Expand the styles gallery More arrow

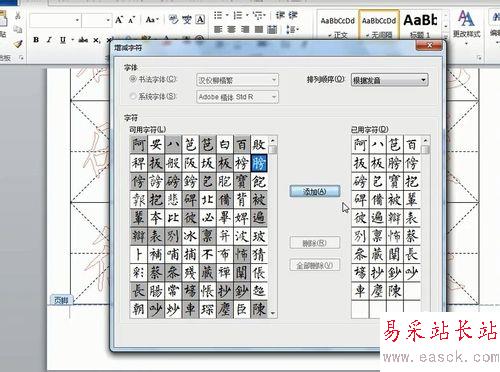(446, 36)
